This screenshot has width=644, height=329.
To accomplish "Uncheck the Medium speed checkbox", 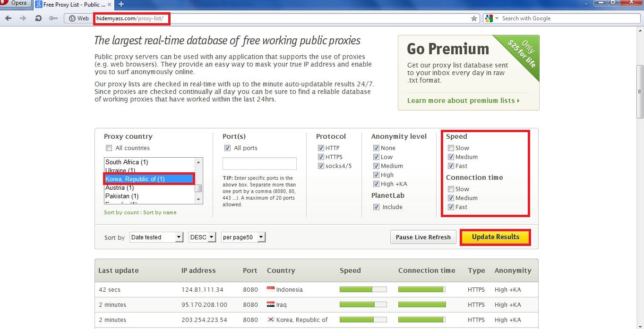I will pyautogui.click(x=451, y=157).
